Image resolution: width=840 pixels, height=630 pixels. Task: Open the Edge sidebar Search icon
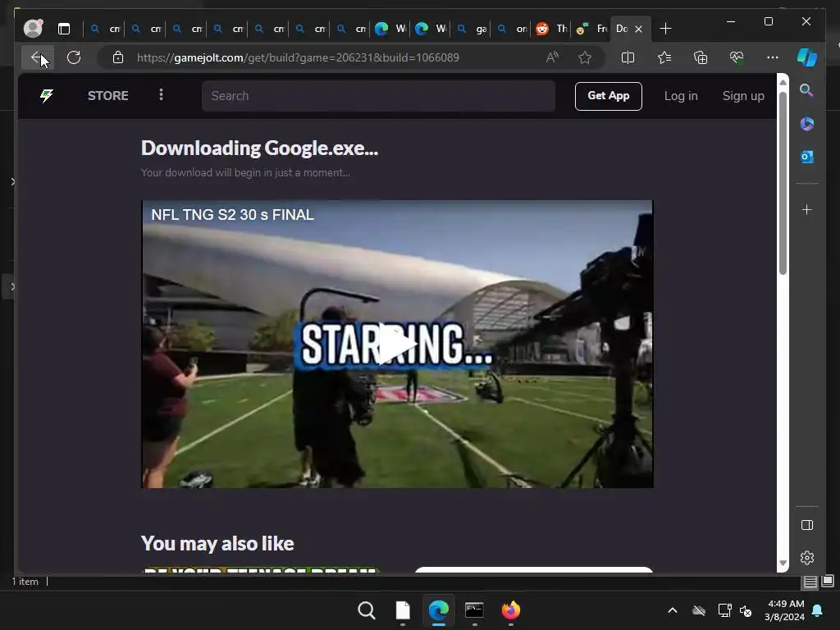(x=807, y=90)
